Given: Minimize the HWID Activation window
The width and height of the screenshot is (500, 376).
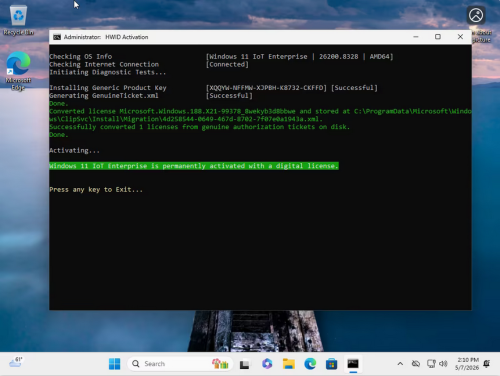Looking at the screenshot, I should (x=416, y=37).
